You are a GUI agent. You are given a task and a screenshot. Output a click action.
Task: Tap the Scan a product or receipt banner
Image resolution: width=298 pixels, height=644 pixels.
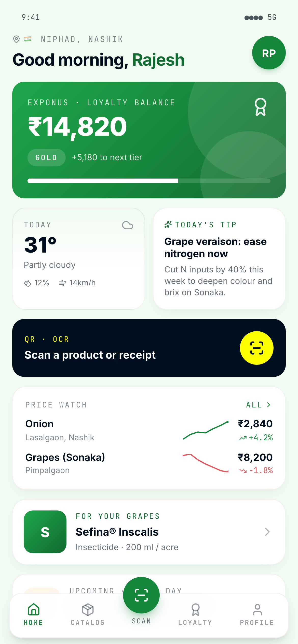tap(127, 348)
